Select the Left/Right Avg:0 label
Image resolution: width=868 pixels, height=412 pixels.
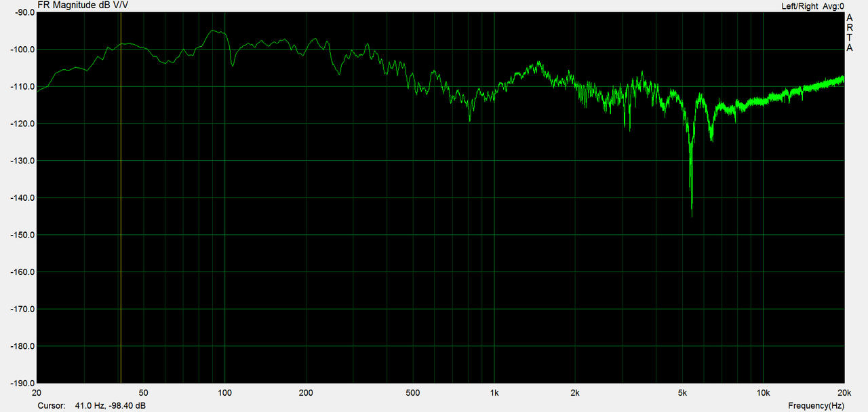[x=812, y=5]
